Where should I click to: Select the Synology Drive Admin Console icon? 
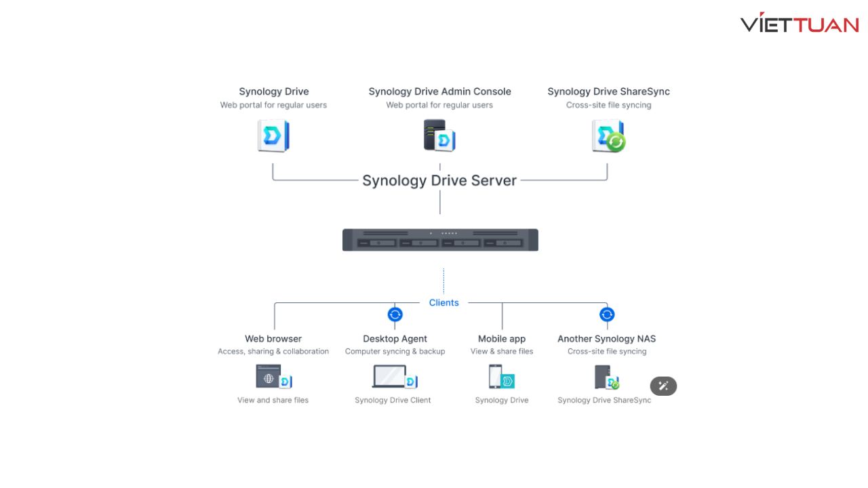(439, 136)
